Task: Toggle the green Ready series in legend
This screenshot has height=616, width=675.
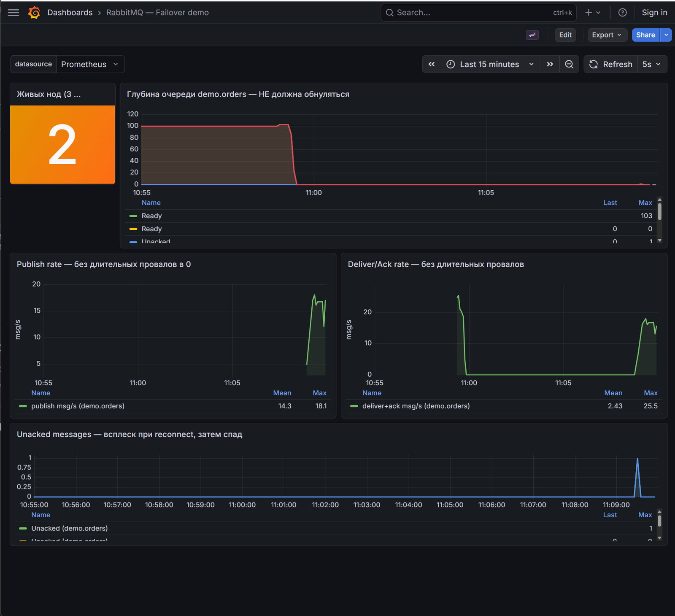Action: 151,216
